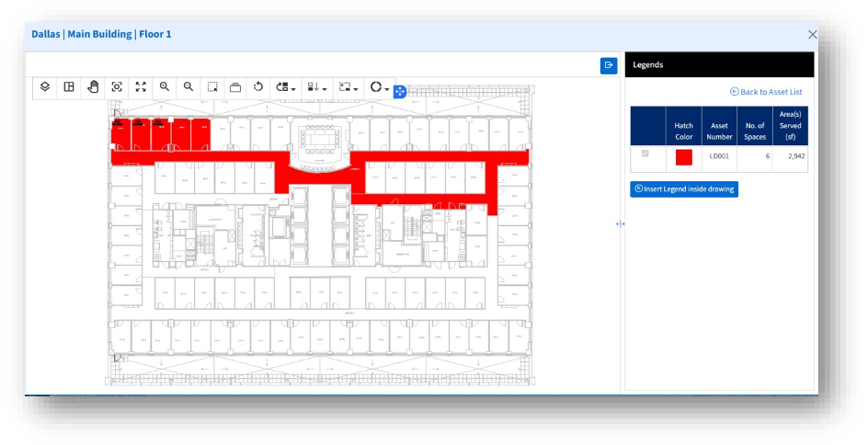The height and width of the screenshot is (445, 868).
Task: Click the Back to Asset List link
Action: click(766, 92)
